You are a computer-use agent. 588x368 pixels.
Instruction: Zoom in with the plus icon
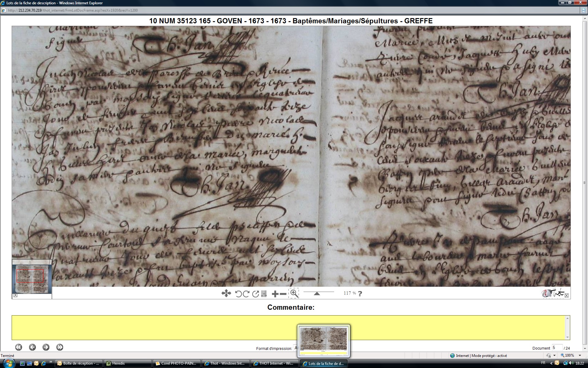[275, 294]
